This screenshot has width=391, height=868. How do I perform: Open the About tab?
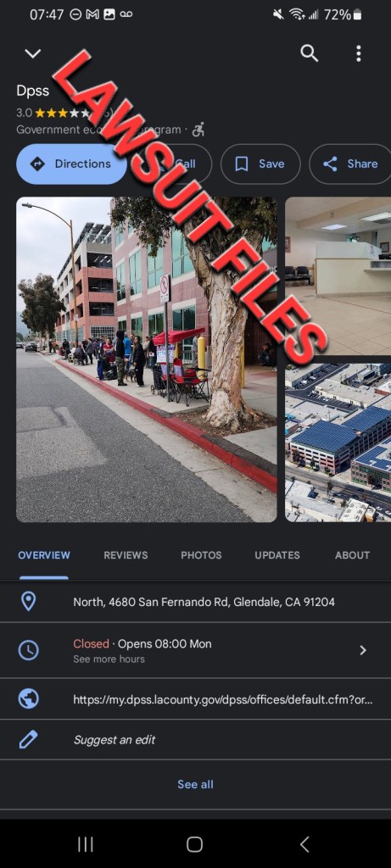pos(352,555)
